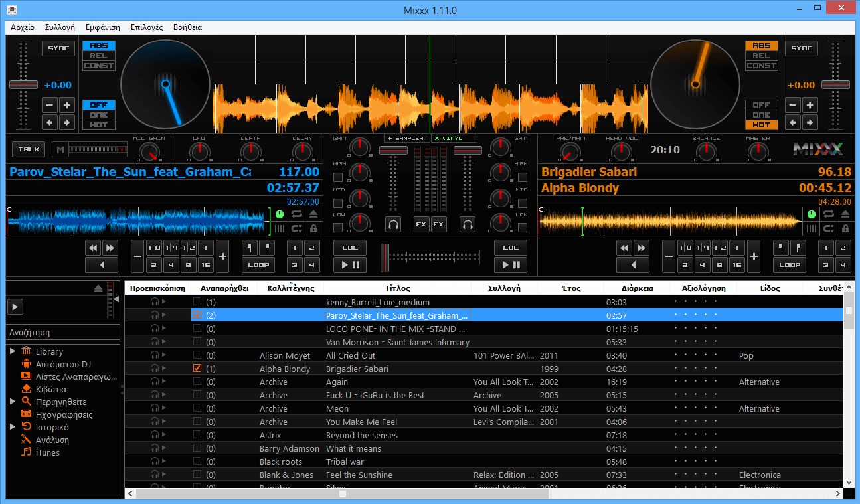
Task: Click the preview deck play button
Action: click(15, 307)
